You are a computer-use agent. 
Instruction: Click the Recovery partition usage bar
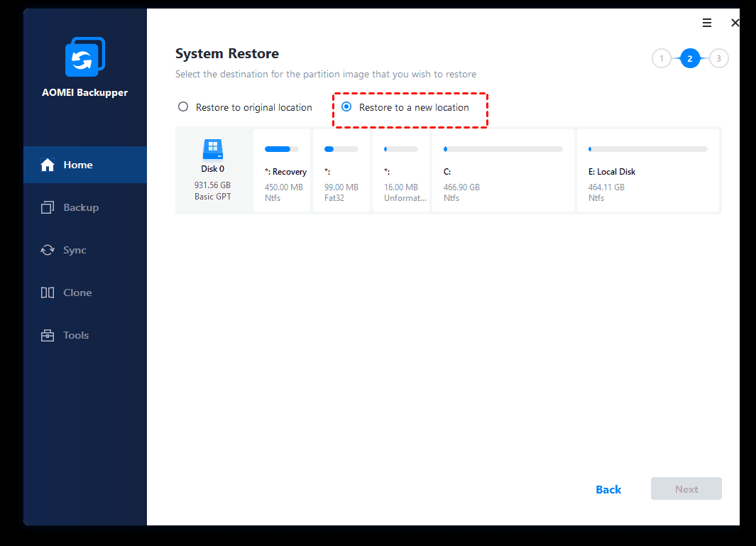click(282, 149)
